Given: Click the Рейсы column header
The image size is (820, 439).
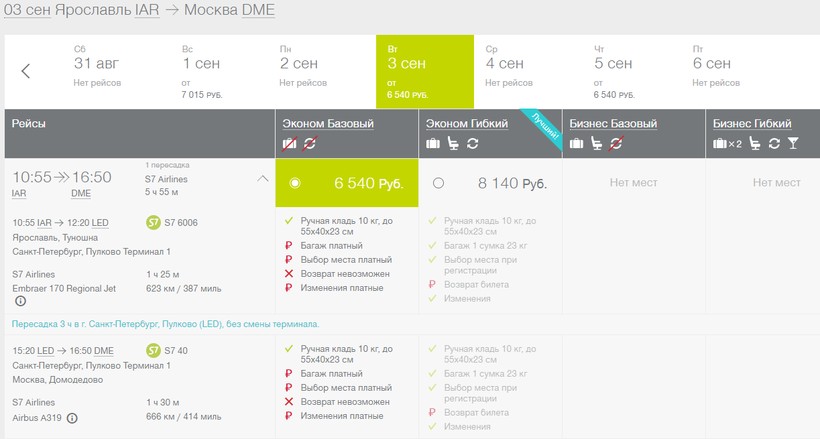Looking at the screenshot, I should 29,123.
